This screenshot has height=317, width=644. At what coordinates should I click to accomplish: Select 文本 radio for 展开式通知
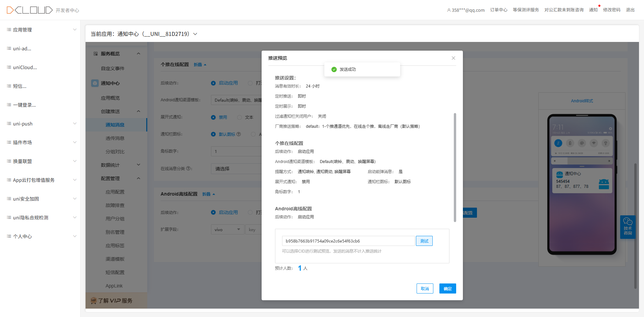click(239, 117)
